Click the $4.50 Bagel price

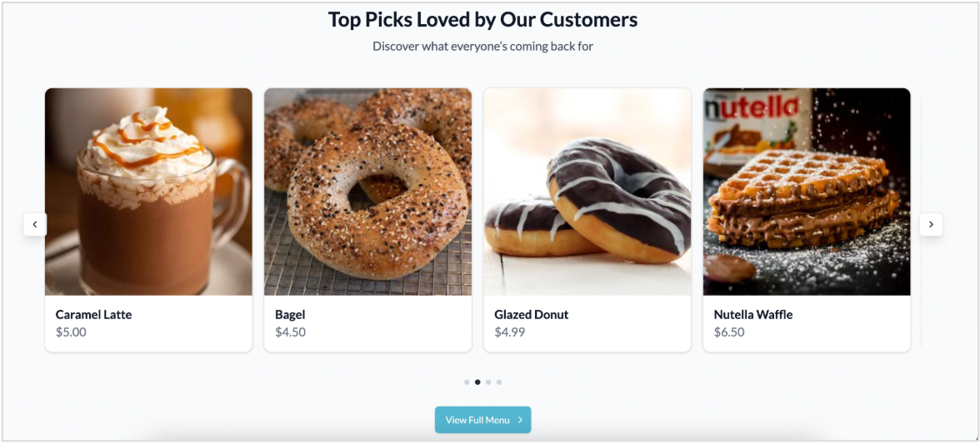pyautogui.click(x=290, y=332)
